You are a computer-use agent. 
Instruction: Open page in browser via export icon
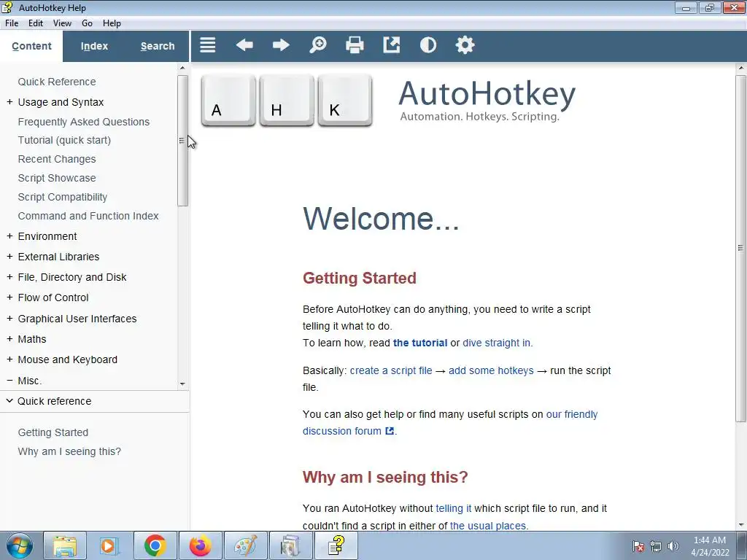[x=391, y=45]
